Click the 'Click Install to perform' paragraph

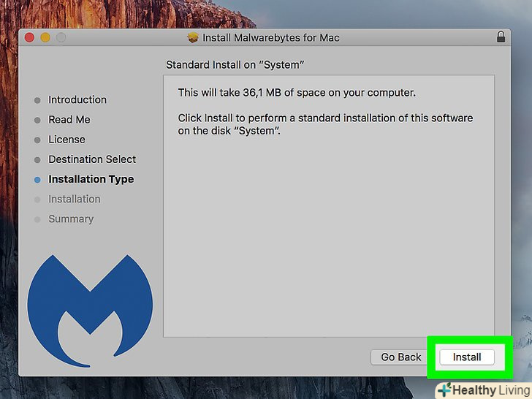click(x=325, y=124)
